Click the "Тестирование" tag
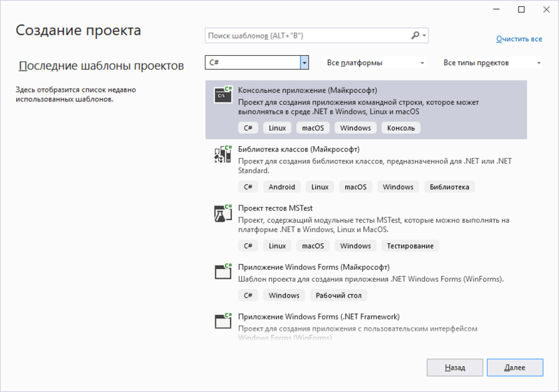 point(410,246)
